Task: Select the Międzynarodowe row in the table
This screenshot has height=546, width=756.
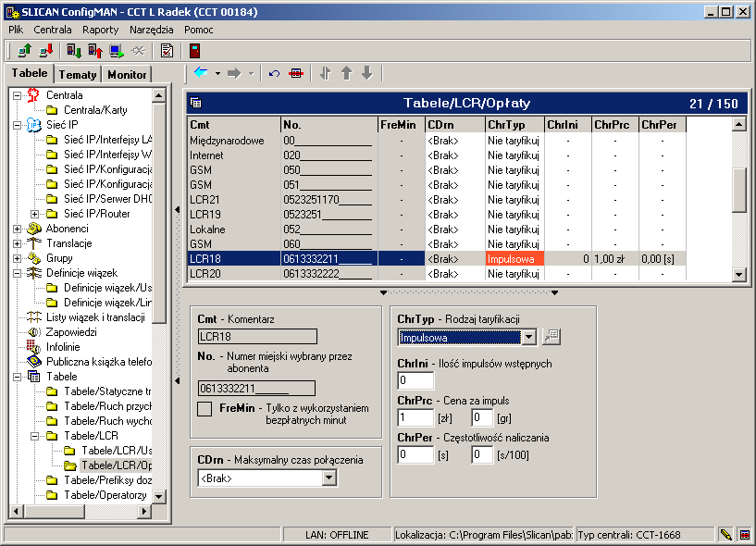Action: point(436,141)
